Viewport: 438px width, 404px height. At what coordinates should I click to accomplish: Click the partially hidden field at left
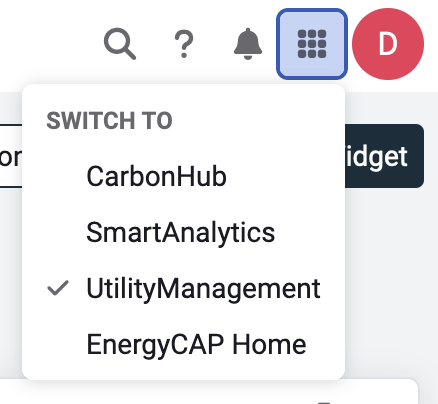click(x=11, y=156)
